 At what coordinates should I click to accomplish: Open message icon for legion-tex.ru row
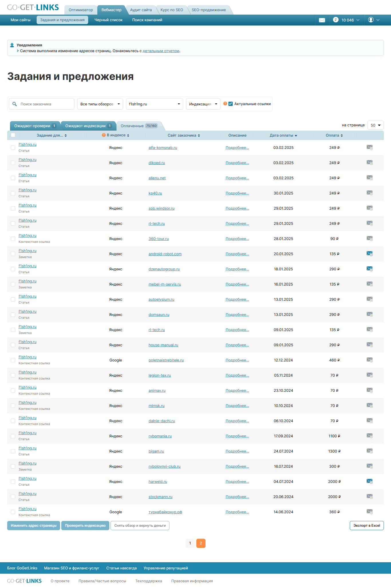(370, 375)
